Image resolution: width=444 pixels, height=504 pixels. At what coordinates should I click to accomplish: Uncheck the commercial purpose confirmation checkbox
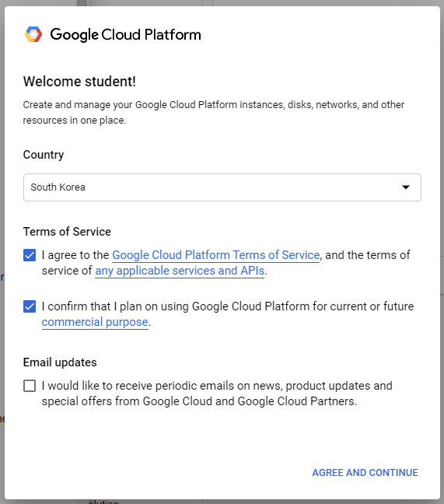point(30,306)
